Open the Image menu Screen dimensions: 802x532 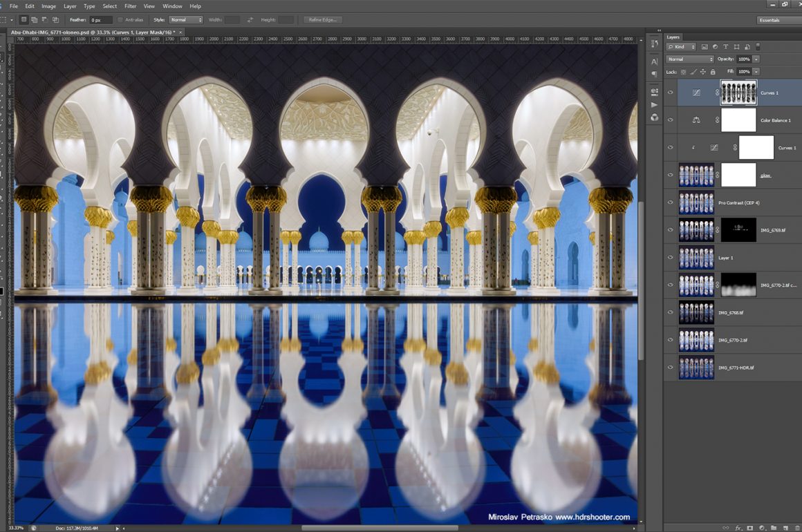coord(48,6)
